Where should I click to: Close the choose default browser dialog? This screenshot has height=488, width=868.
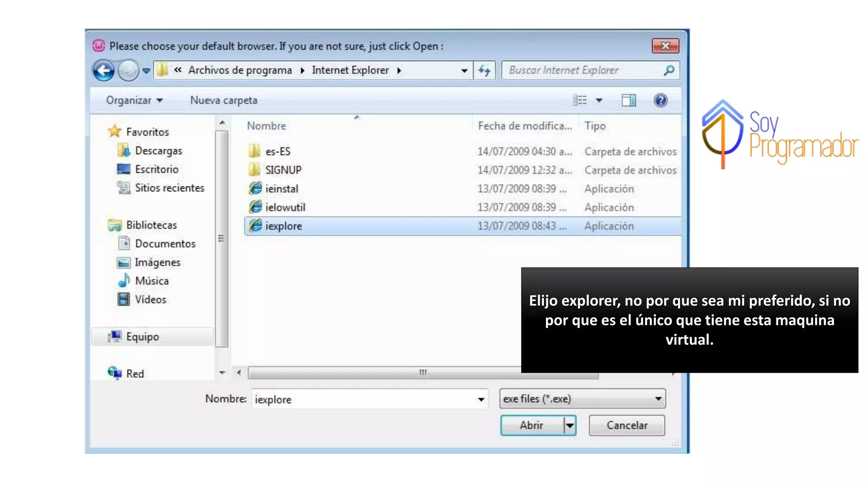tap(665, 46)
